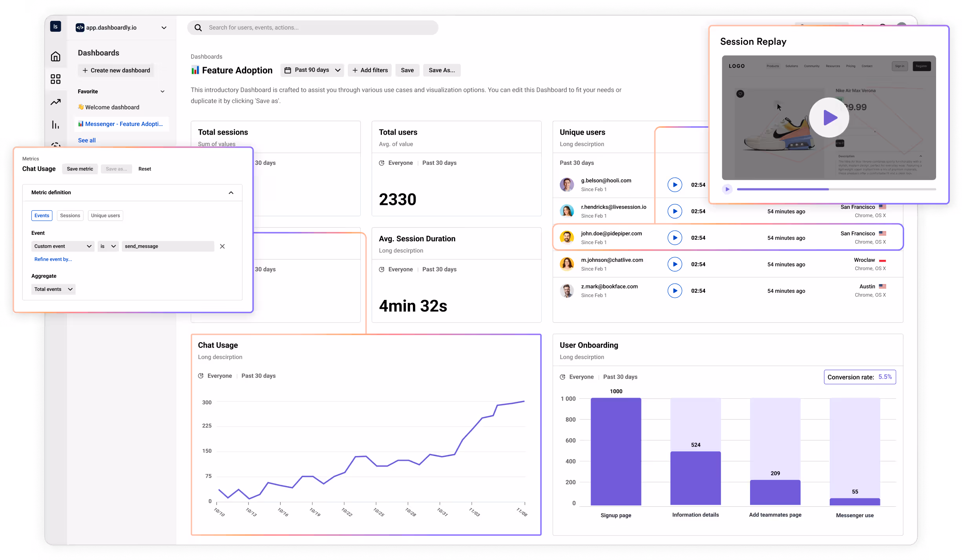Click the Save metric button
This screenshot has width=962, height=560.
point(80,169)
